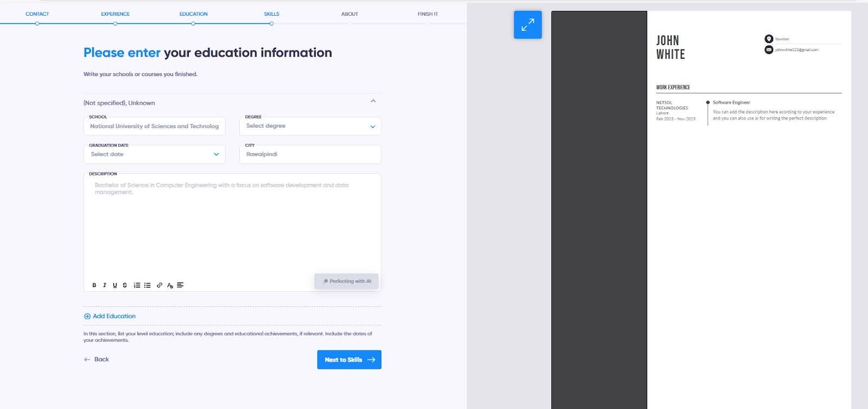Click the NETSOL TECHNOLOGIES company text on resume
The width and height of the screenshot is (868, 409).
coord(672,105)
